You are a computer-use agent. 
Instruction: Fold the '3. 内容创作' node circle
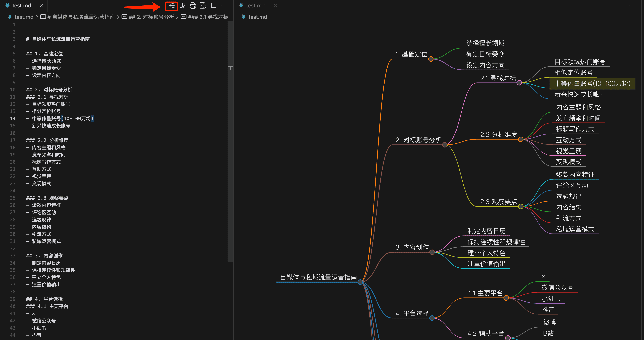pos(432,252)
